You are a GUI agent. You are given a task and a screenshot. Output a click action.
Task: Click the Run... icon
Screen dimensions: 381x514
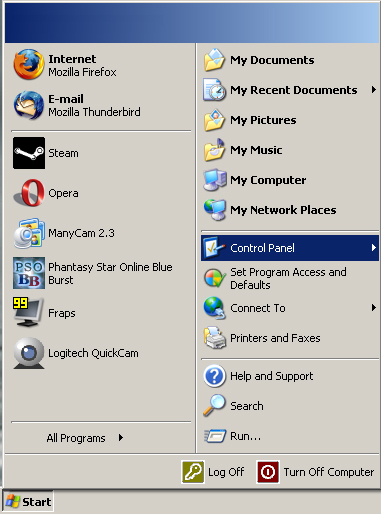click(x=215, y=436)
